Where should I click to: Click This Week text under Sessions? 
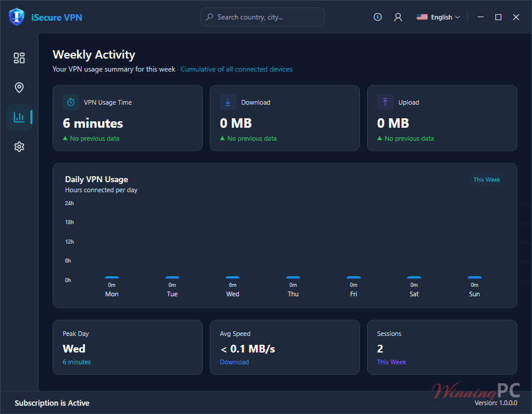[x=391, y=362]
